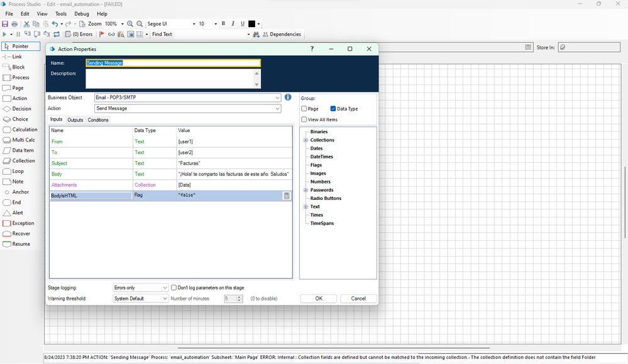The image size is (628, 364).
Task: Click the business object info icon
Action: coord(288,97)
